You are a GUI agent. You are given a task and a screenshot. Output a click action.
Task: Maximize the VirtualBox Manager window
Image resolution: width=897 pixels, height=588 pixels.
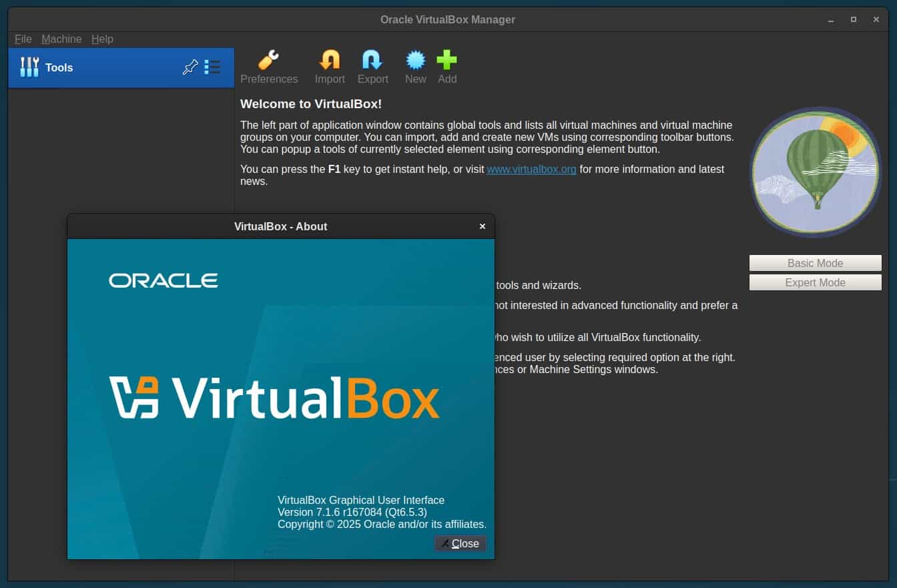[x=854, y=20]
